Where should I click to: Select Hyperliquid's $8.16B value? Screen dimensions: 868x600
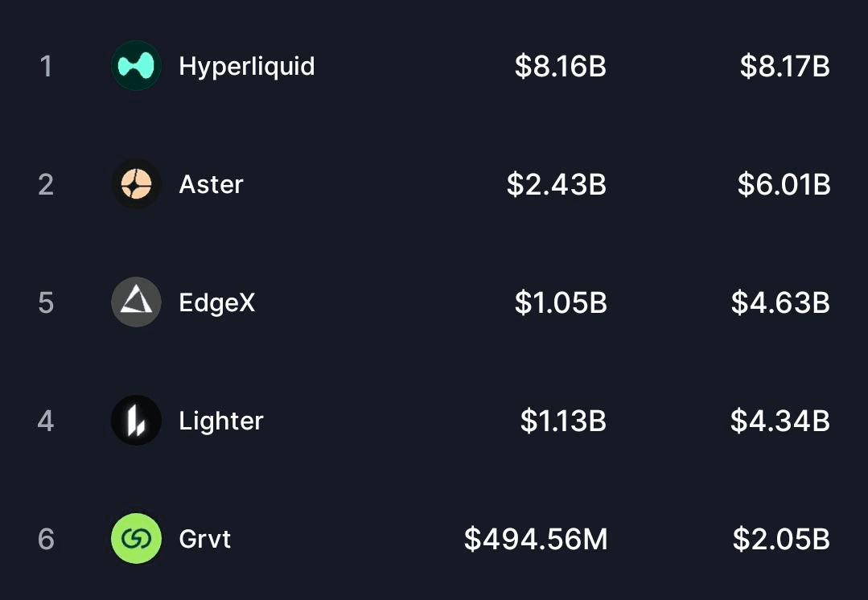(x=560, y=66)
